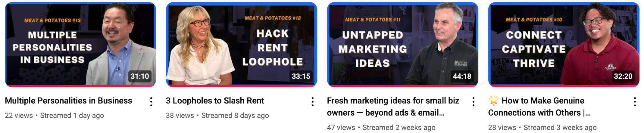Select '47 views • Streamed 2 weeks ago' text
644x133 pixels.
pos(381,128)
